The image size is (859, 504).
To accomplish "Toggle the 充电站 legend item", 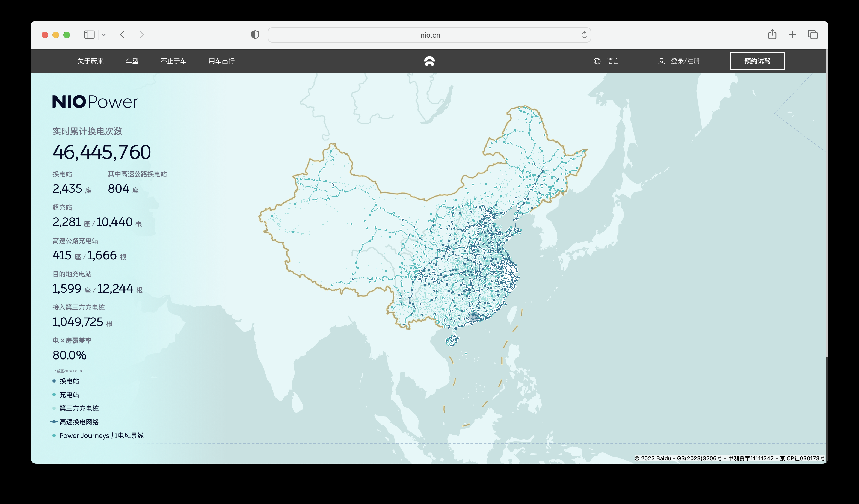I will pos(66,395).
